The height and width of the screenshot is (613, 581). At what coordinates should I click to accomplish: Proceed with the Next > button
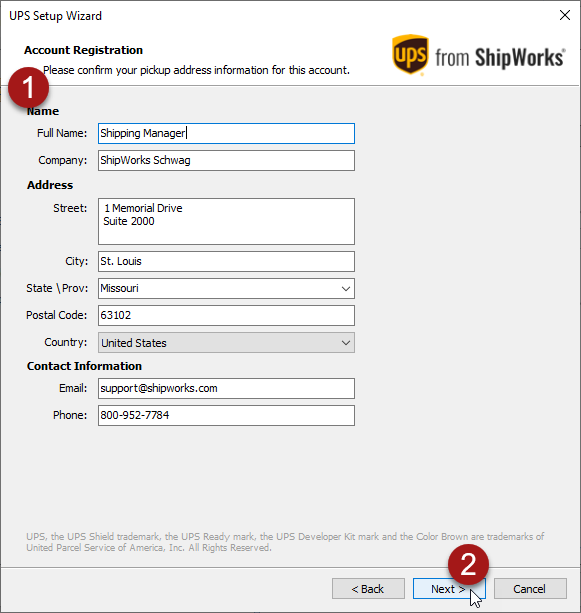click(x=449, y=589)
